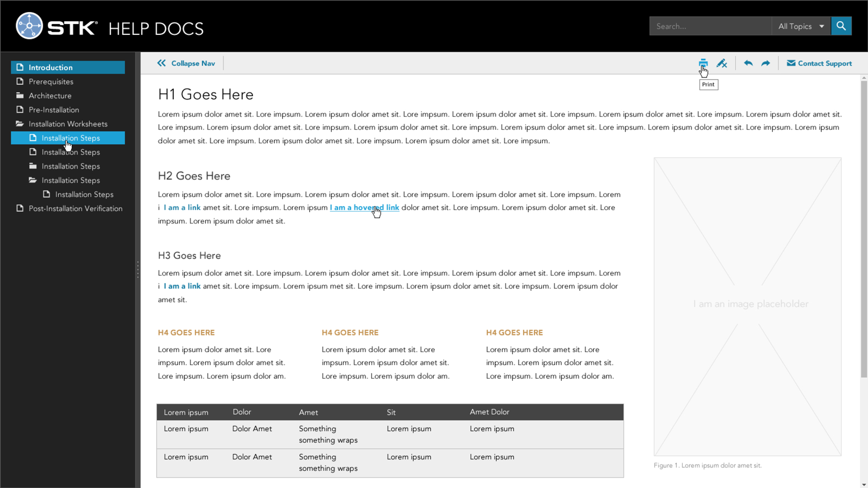Click the double-chevron Collapse Nav icon
868x488 pixels.
[x=161, y=63]
